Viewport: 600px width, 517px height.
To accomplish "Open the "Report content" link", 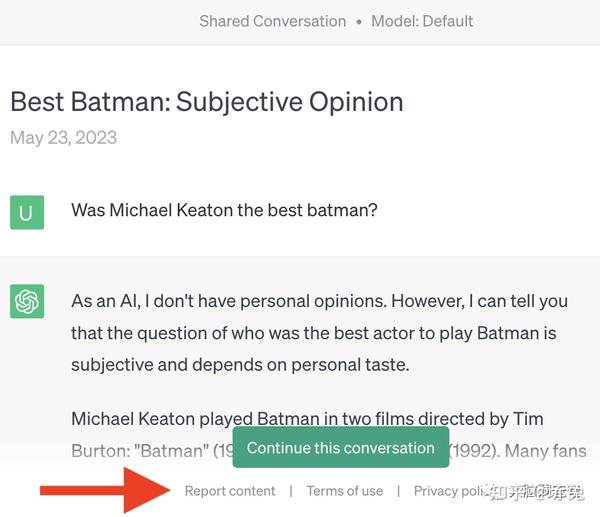I will click(x=230, y=491).
